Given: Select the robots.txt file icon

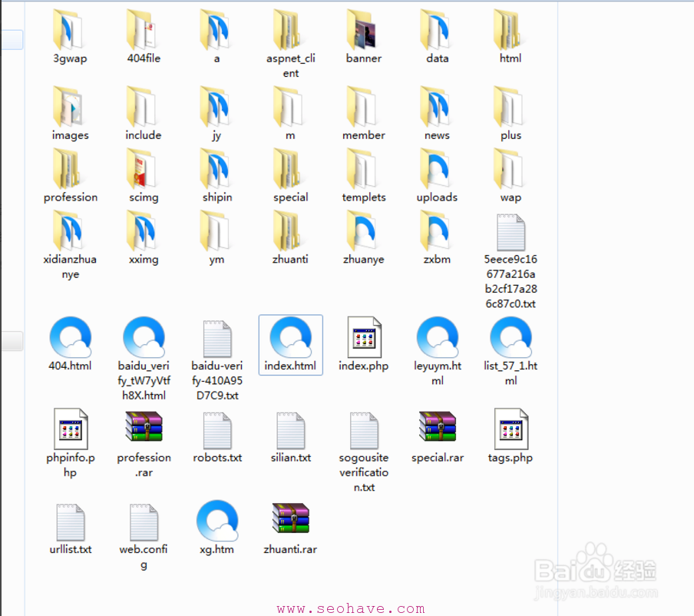Looking at the screenshot, I should click(216, 430).
